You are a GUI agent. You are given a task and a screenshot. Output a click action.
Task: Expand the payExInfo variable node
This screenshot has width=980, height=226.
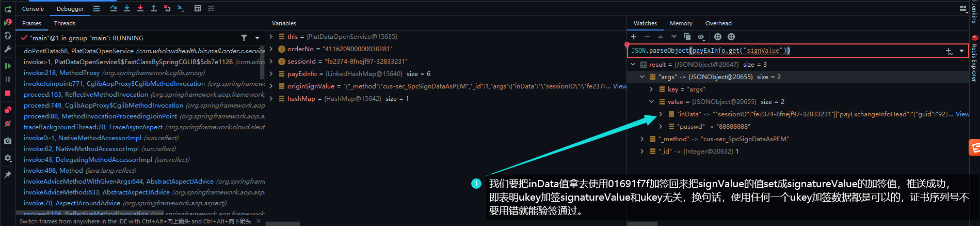[x=271, y=74]
